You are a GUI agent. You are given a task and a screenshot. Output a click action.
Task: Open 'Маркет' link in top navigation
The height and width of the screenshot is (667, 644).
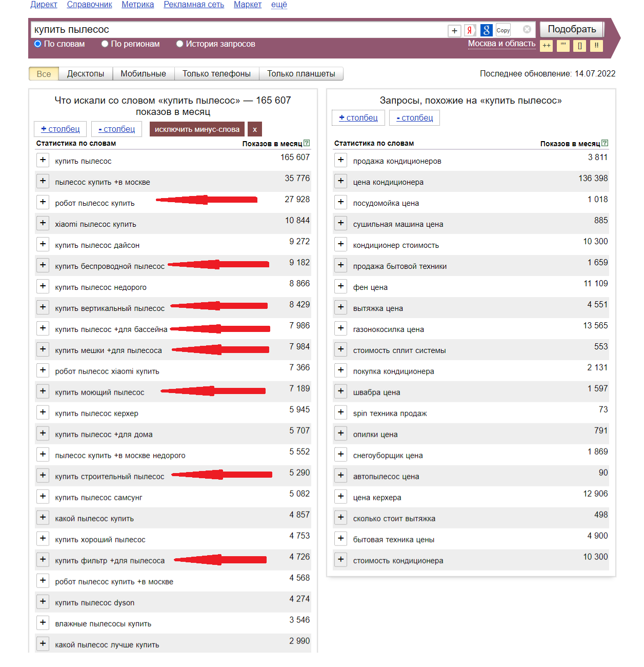[248, 5]
